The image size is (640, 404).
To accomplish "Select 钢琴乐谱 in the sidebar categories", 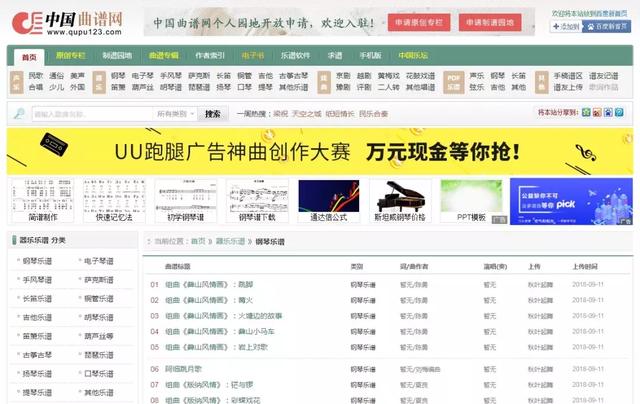I will tap(37, 261).
